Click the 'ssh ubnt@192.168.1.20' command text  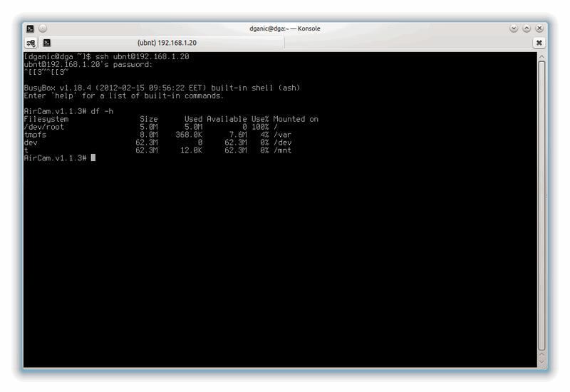142,56
